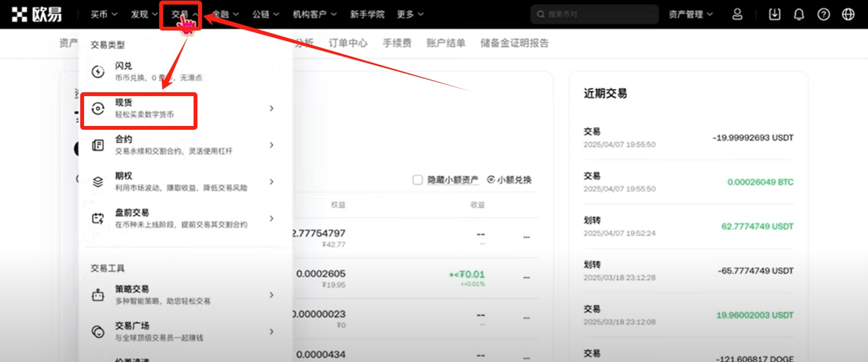This screenshot has height=362, width=868.
Task: Open the user profile icon
Action: 737,14
